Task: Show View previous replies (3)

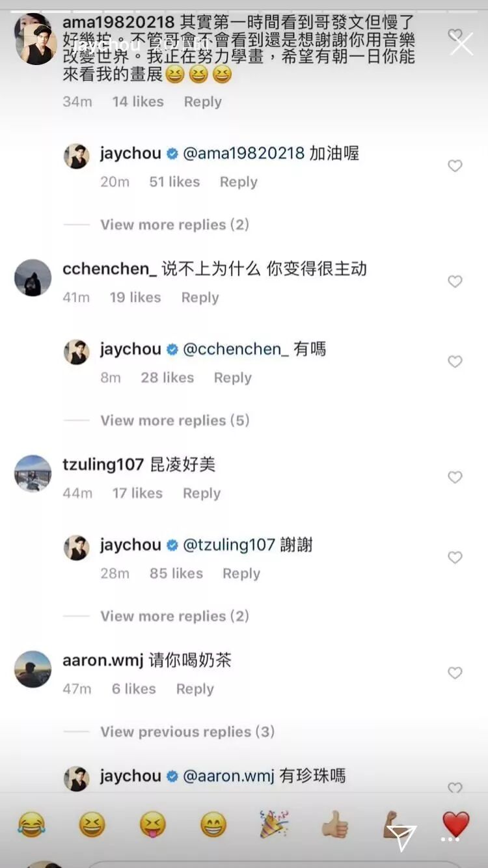Action: click(x=187, y=731)
